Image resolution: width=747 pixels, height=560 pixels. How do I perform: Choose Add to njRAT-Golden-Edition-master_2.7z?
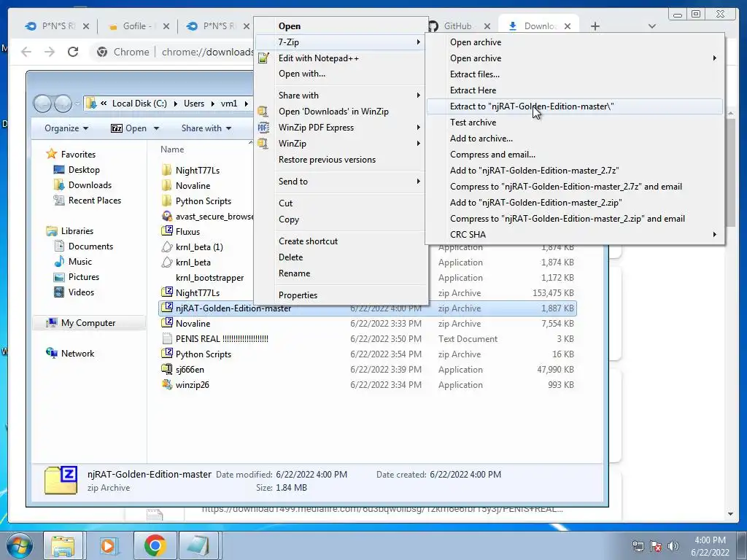click(575, 171)
